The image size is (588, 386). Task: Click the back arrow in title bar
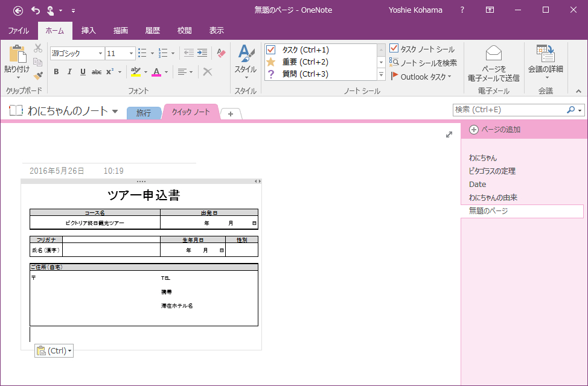coord(18,10)
